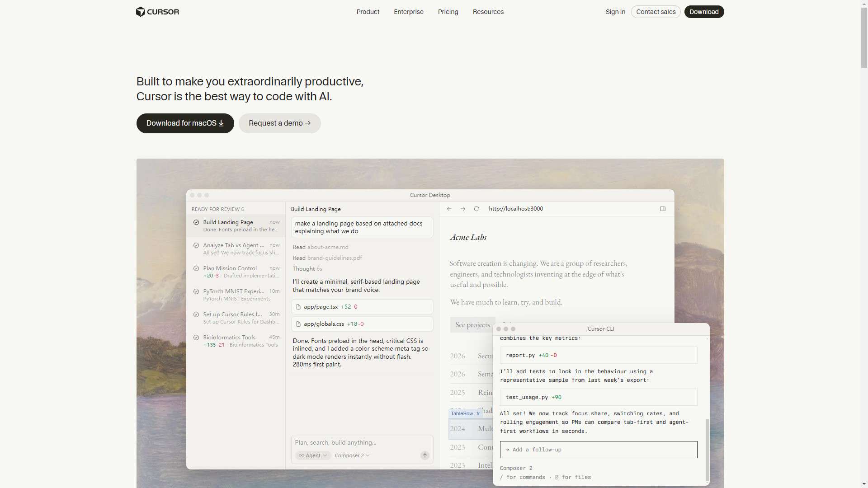
Task: Select the Bioinformatics Tools task
Action: (236, 341)
